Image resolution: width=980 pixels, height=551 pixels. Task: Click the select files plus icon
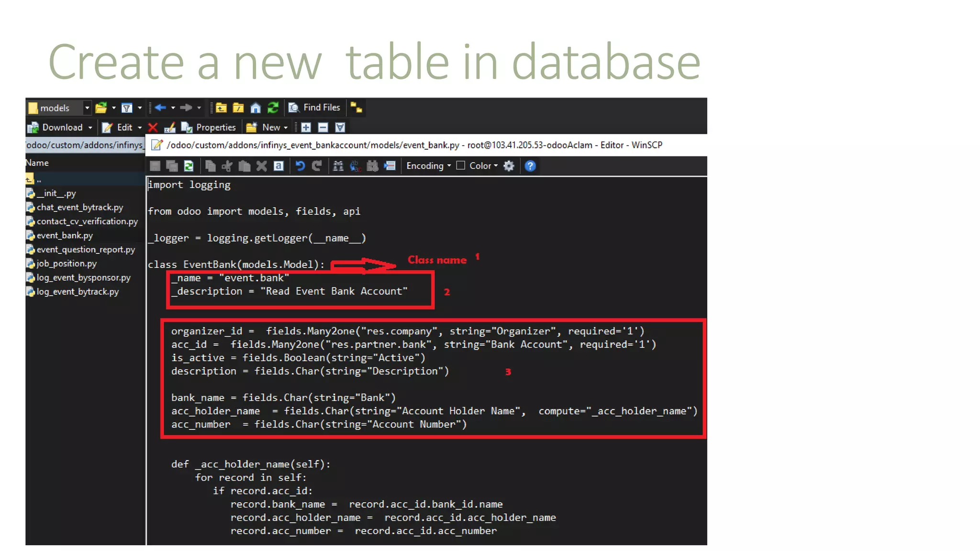click(306, 127)
